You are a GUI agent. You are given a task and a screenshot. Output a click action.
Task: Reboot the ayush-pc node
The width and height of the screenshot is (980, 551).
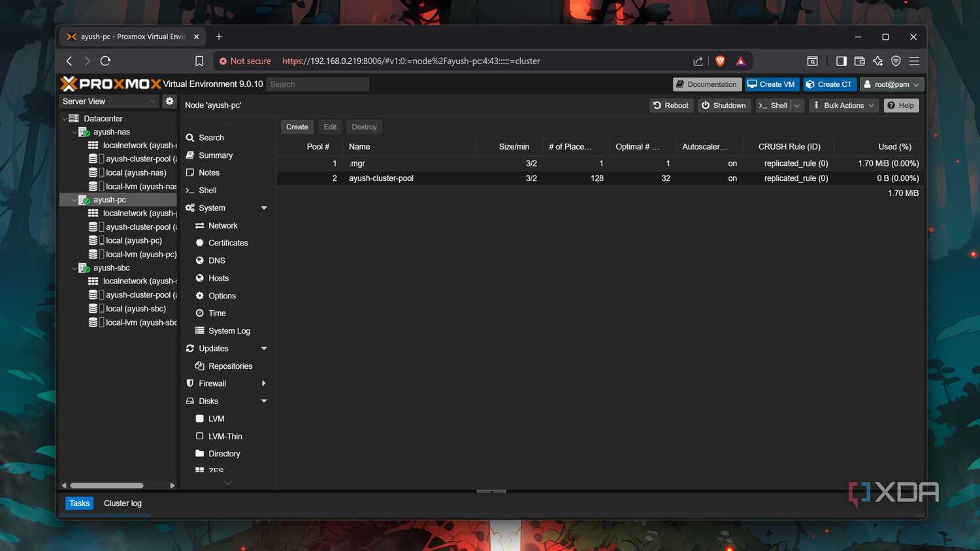coord(672,105)
